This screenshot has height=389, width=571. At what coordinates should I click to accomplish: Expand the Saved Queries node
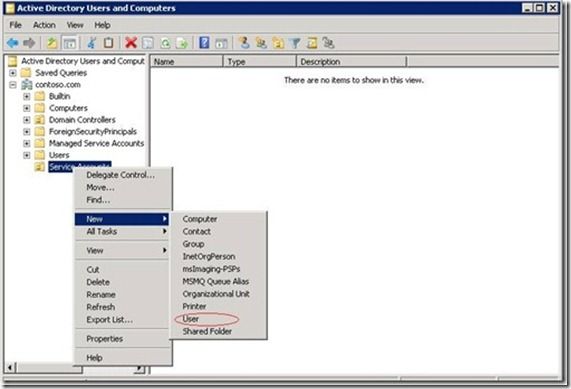[13, 73]
